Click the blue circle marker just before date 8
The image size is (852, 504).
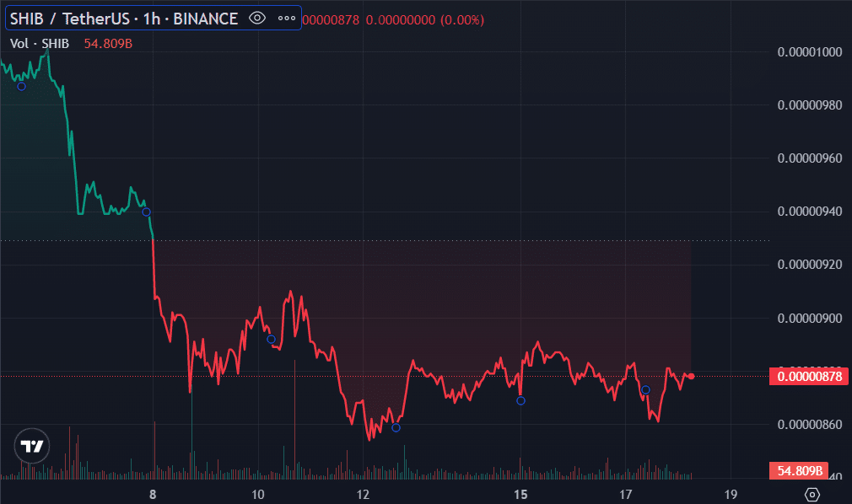pyautogui.click(x=146, y=212)
